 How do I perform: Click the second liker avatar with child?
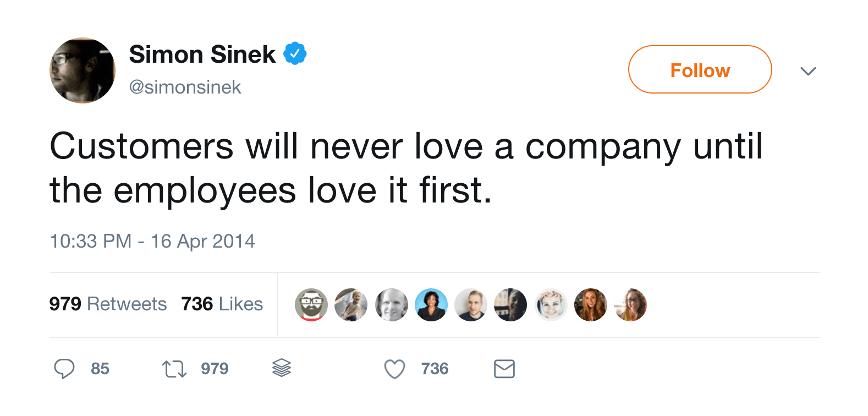[x=351, y=305]
